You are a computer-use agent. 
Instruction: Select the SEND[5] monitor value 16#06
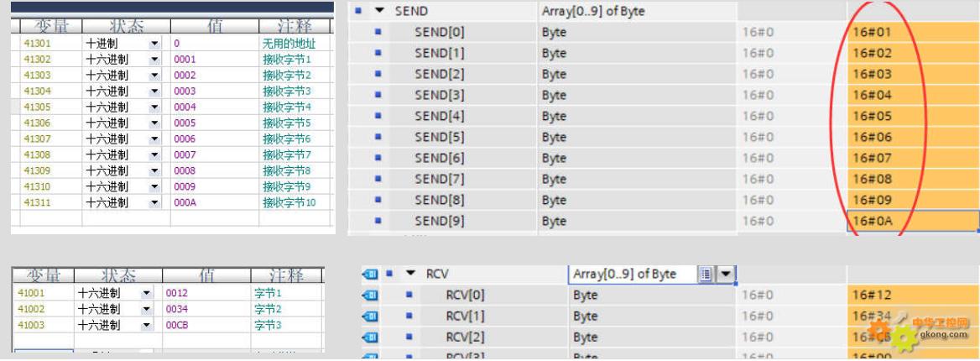(913, 137)
